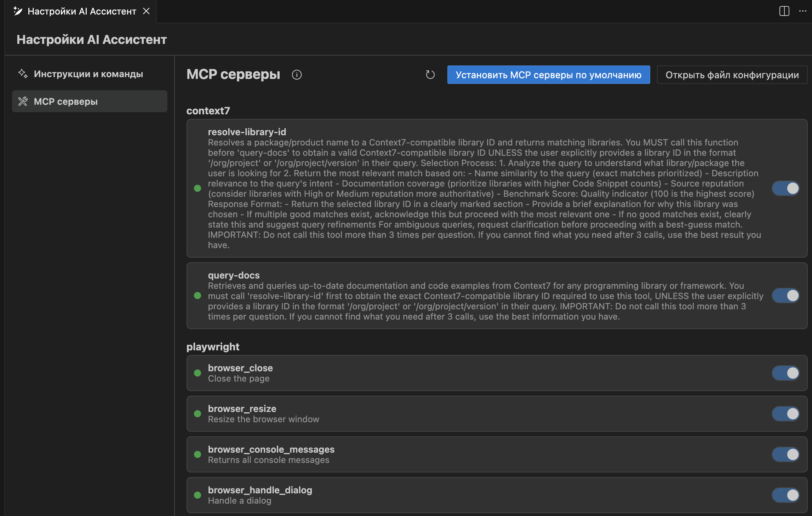The image size is (812, 516).
Task: Toggle the browser_handle_dialog switch
Action: pos(785,495)
